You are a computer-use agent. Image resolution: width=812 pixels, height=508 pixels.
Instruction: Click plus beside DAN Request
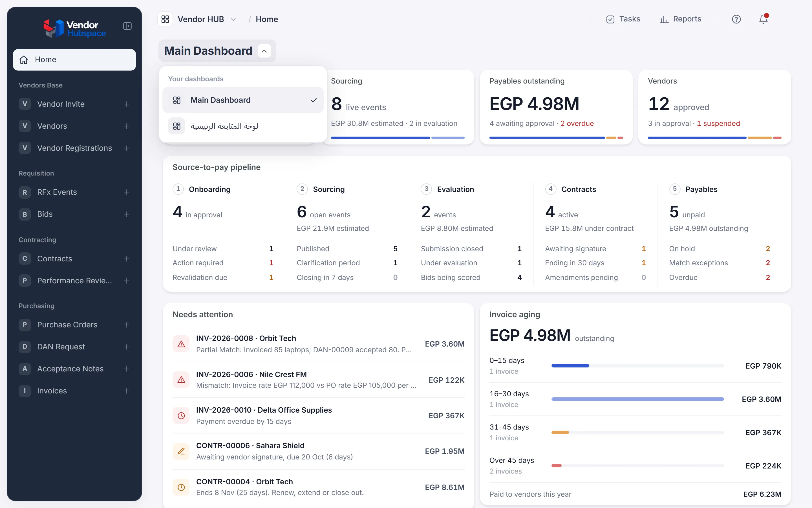127,347
